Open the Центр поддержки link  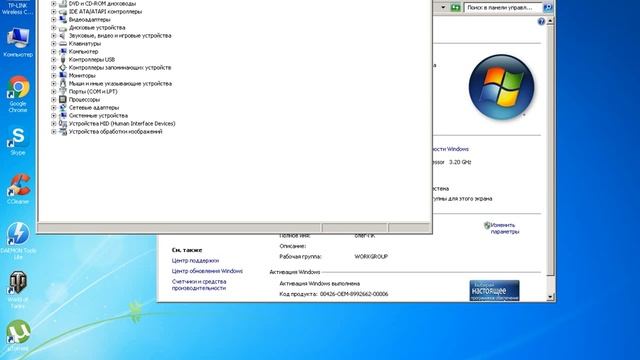point(195,260)
